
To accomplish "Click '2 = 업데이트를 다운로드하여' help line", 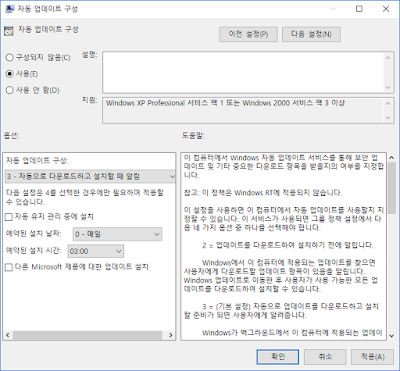I will pos(288,245).
